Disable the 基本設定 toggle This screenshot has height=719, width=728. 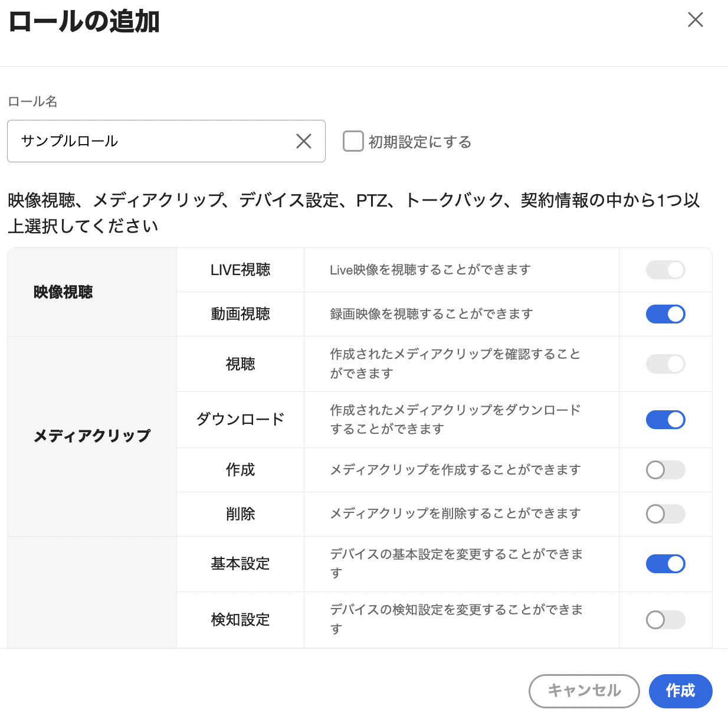[665, 564]
